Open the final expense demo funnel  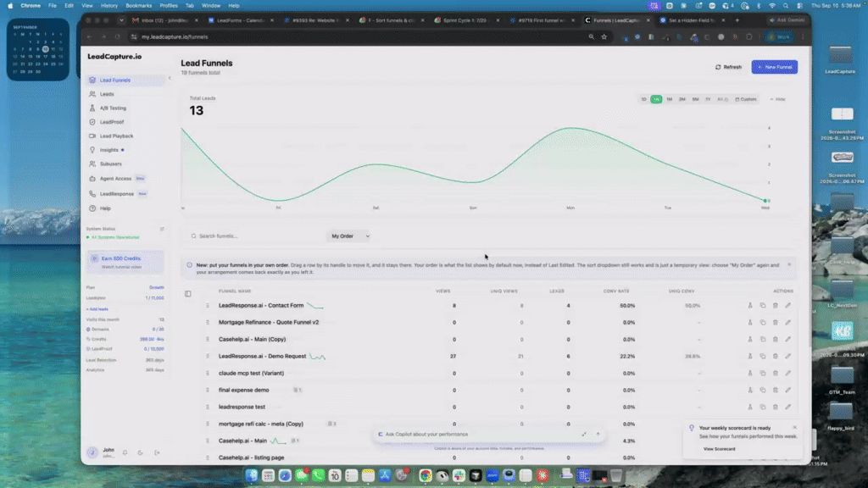pyautogui.click(x=243, y=390)
